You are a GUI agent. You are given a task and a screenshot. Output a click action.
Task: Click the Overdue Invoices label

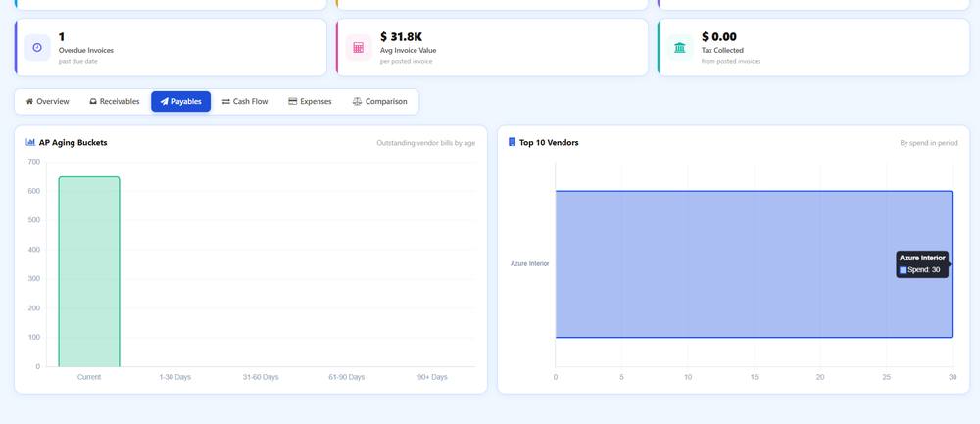point(86,50)
